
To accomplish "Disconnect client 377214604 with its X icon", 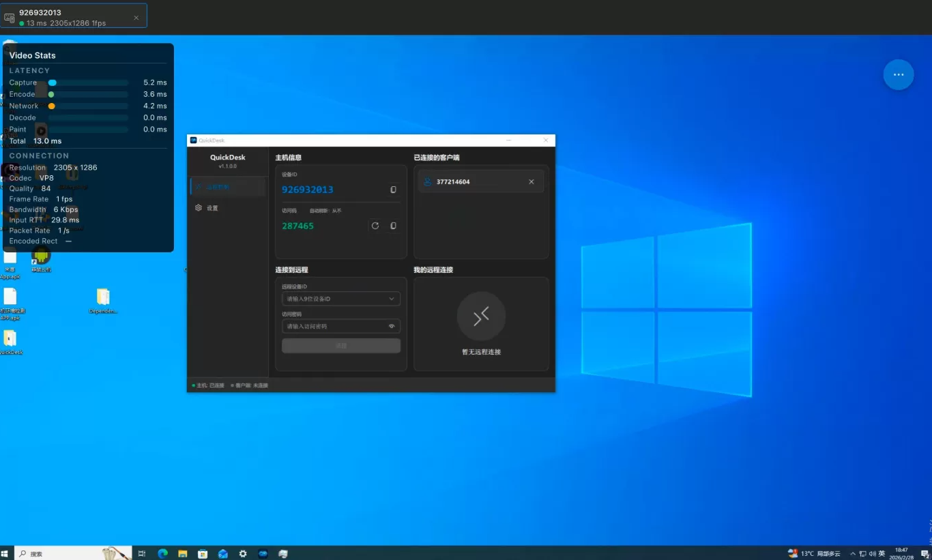I will [531, 182].
